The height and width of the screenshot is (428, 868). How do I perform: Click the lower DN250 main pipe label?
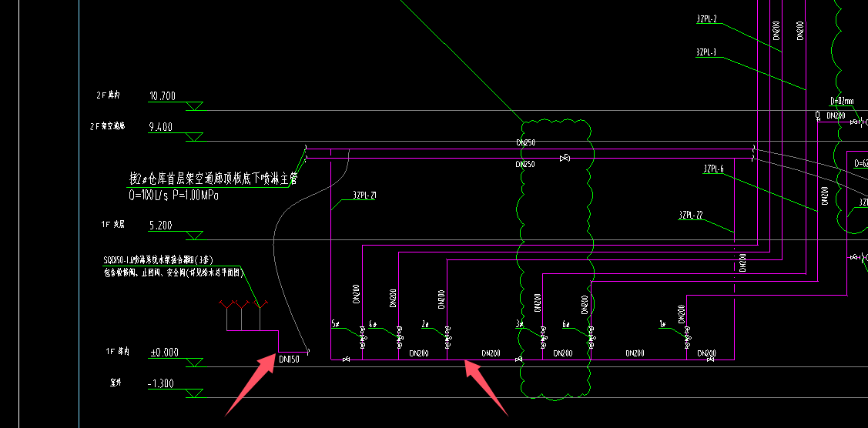coord(525,164)
